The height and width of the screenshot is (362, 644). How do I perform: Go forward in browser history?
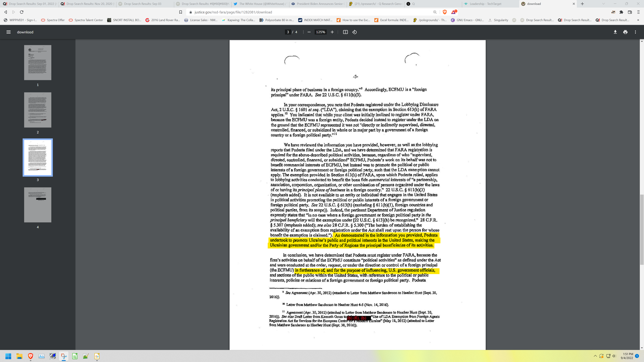(x=13, y=12)
